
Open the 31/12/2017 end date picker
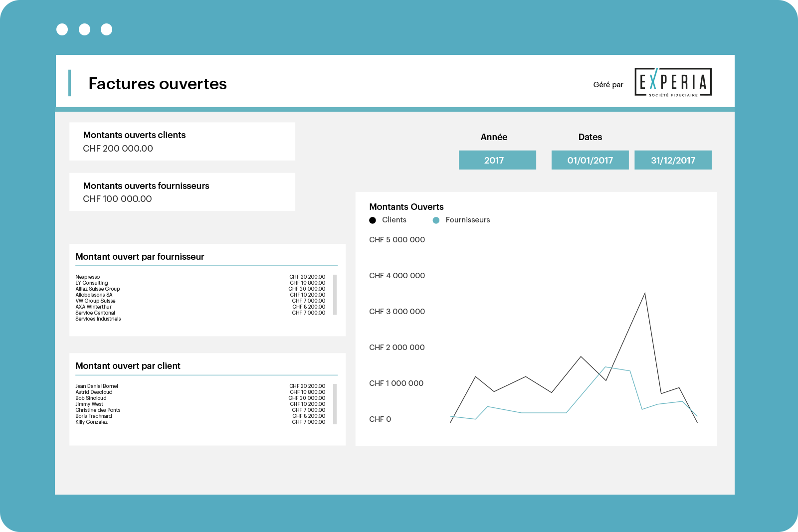click(x=673, y=160)
